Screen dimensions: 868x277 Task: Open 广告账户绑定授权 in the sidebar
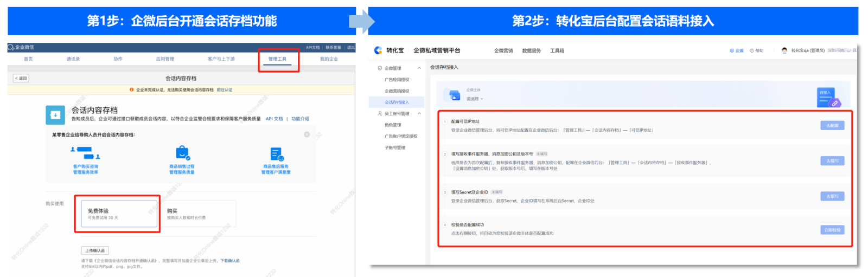[401, 136]
